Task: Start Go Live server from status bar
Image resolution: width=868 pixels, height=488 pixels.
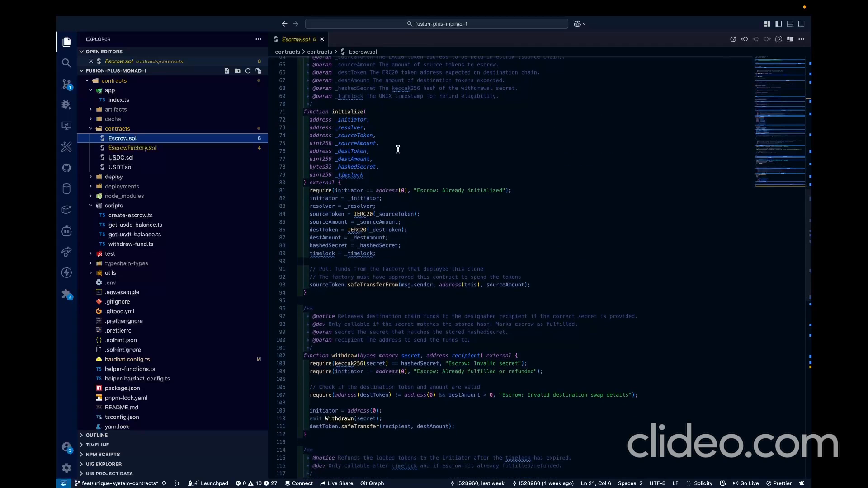Action: (746, 483)
